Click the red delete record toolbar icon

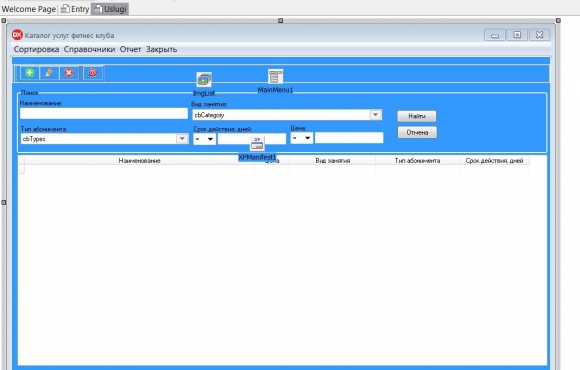[69, 73]
